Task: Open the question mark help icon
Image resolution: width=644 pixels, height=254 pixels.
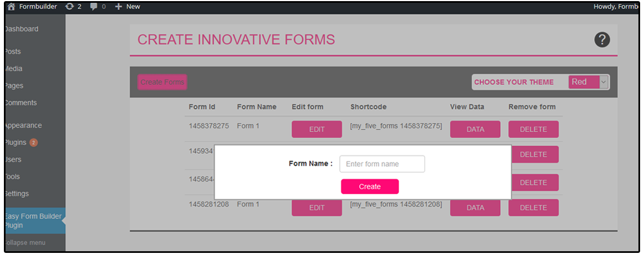Action: 602,40
